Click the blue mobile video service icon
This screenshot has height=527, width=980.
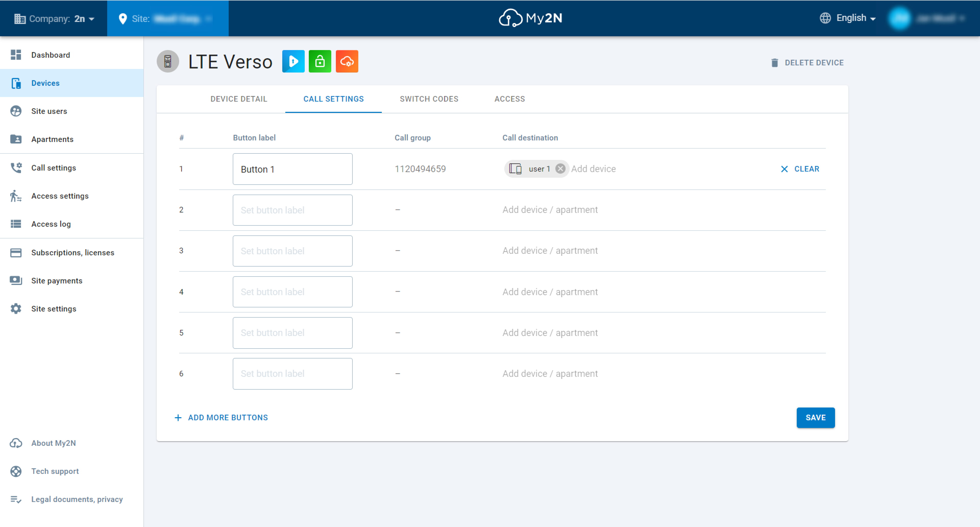click(293, 62)
